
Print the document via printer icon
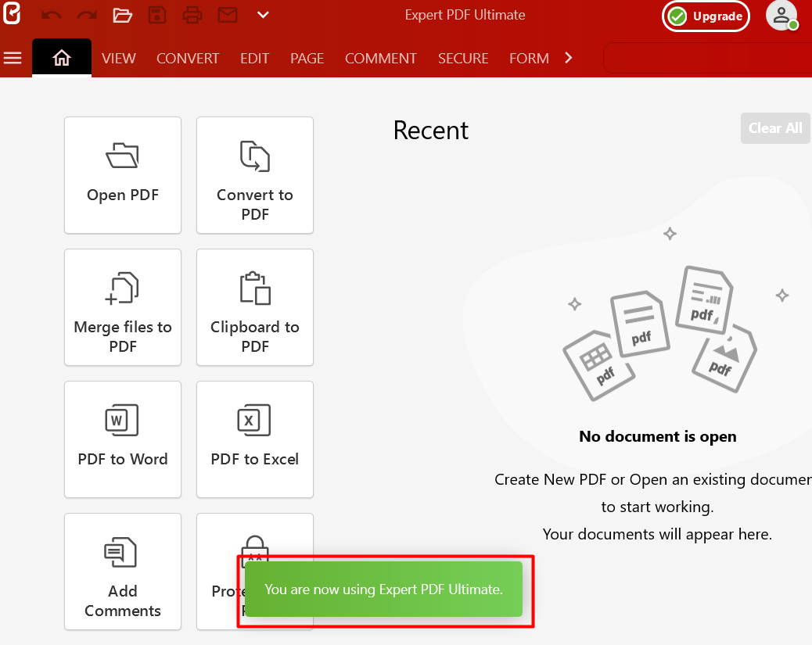[x=192, y=15]
